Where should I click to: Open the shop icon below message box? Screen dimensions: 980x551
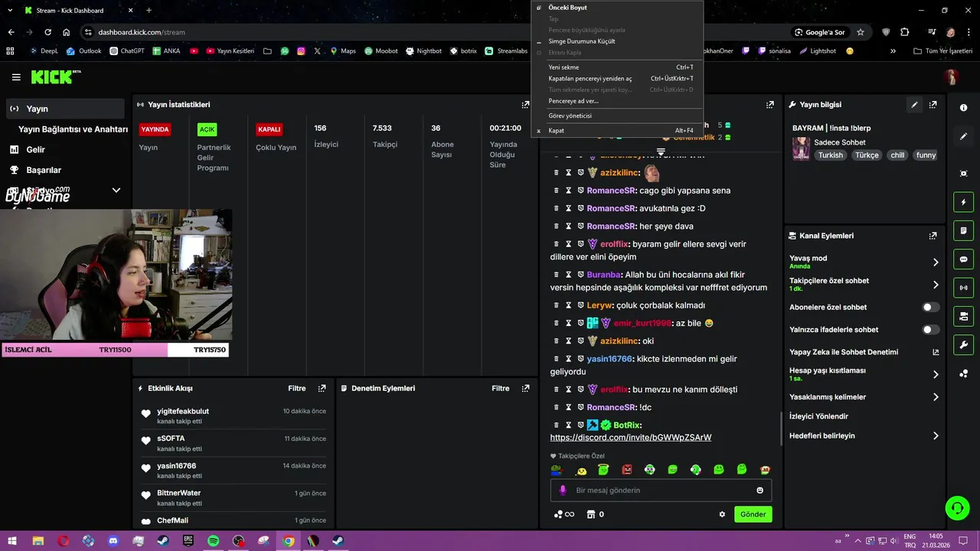coord(590,514)
